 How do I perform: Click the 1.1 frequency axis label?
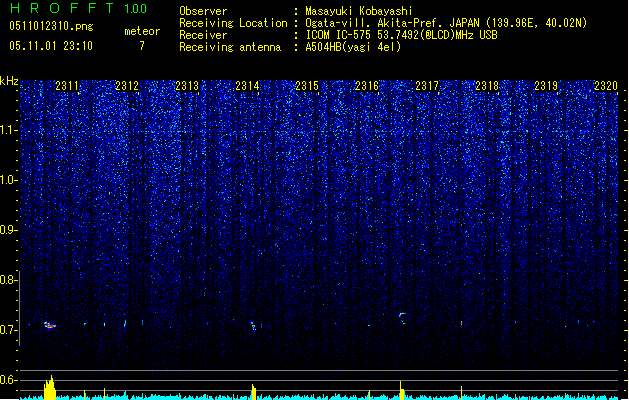click(8, 130)
